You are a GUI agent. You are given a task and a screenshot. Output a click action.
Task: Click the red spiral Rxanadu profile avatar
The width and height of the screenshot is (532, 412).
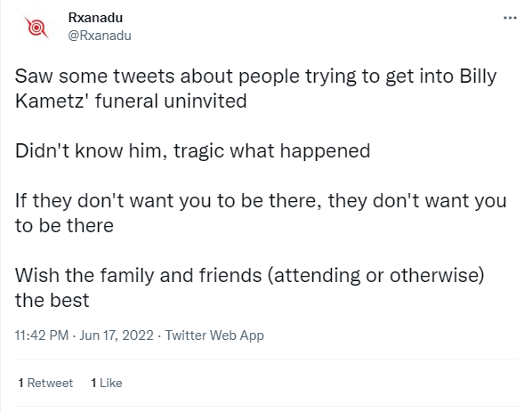coord(36,27)
